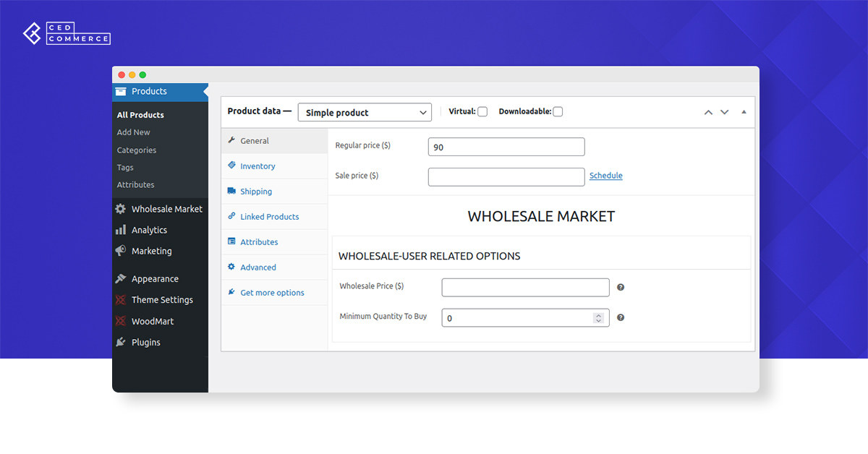Image resolution: width=868 pixels, height=454 pixels.
Task: Click the red window close dot
Action: (122, 74)
